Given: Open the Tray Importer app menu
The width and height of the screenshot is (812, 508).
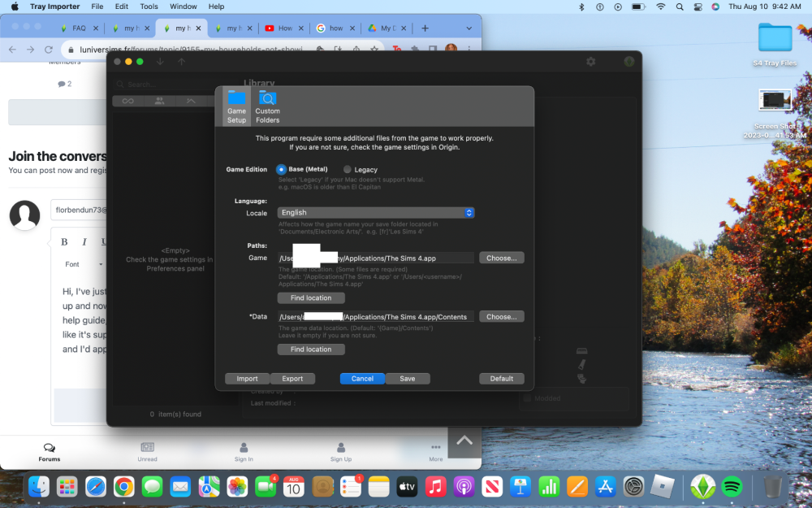Looking at the screenshot, I should 55,7.
